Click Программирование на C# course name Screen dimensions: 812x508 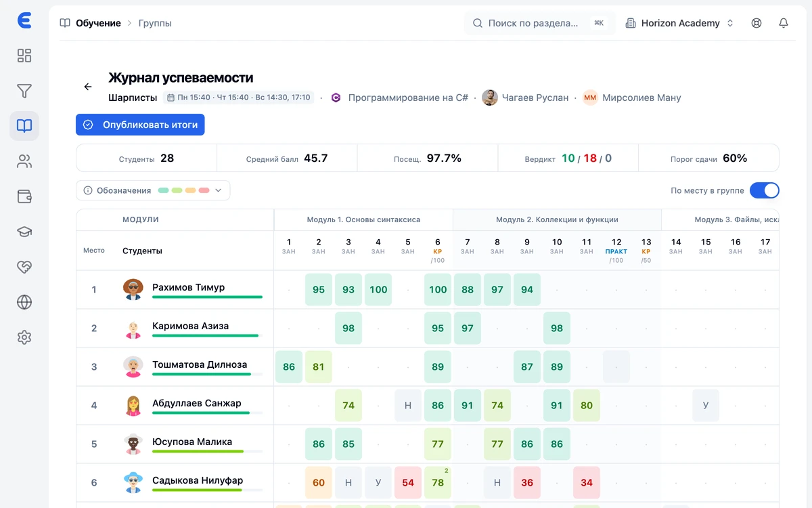408,98
